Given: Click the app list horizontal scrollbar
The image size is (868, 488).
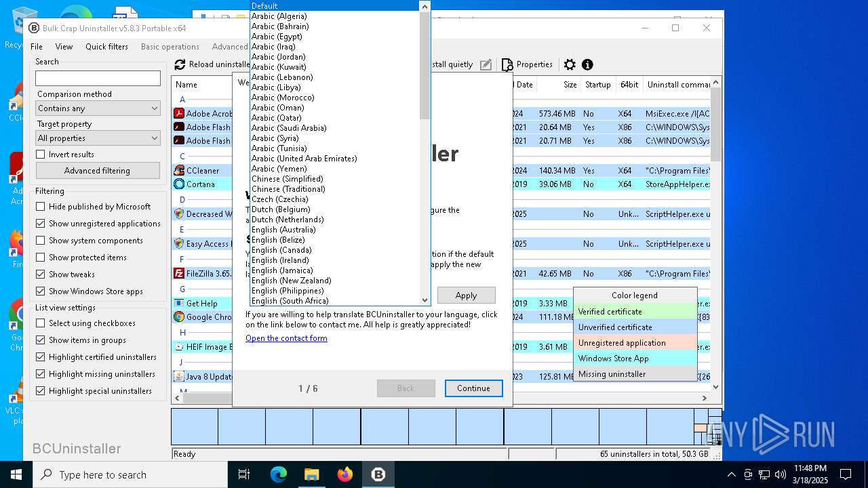Looking at the screenshot, I should pos(441,398).
